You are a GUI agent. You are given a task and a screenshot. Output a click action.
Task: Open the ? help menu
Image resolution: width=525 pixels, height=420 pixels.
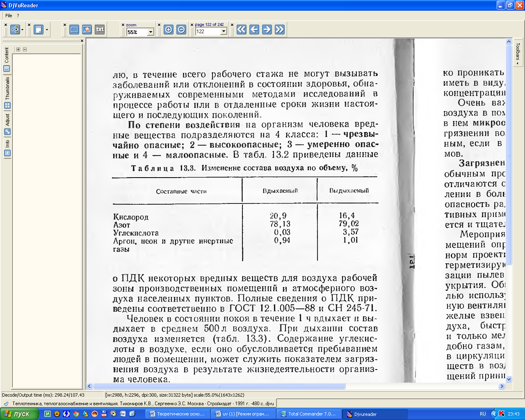pyautogui.click(x=18, y=16)
